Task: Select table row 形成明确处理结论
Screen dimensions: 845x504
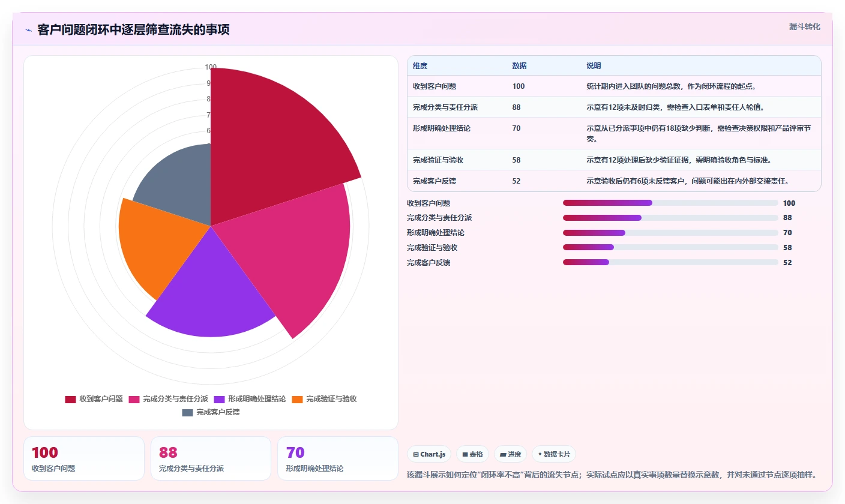Action: point(614,133)
